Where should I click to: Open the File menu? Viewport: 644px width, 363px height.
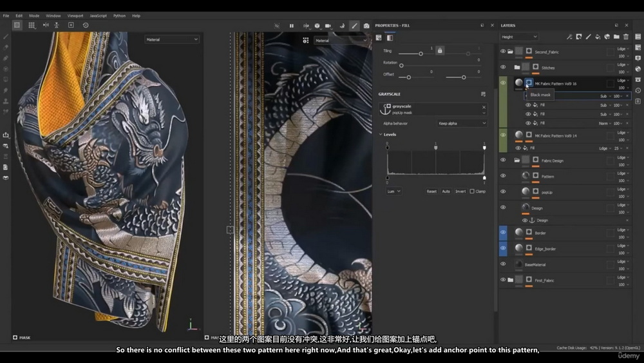(6, 15)
